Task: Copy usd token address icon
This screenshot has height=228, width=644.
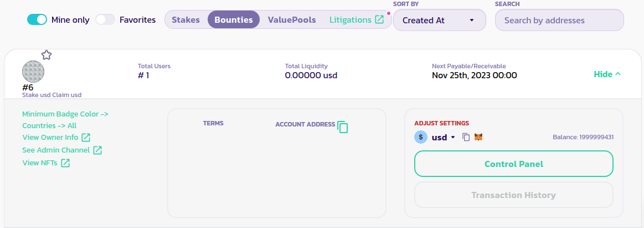Action: (466, 137)
